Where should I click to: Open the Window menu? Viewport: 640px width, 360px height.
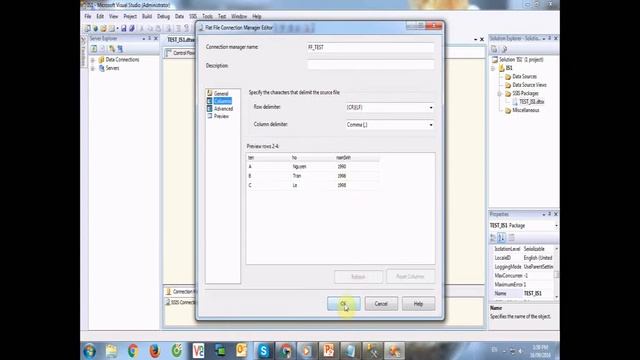(x=239, y=16)
